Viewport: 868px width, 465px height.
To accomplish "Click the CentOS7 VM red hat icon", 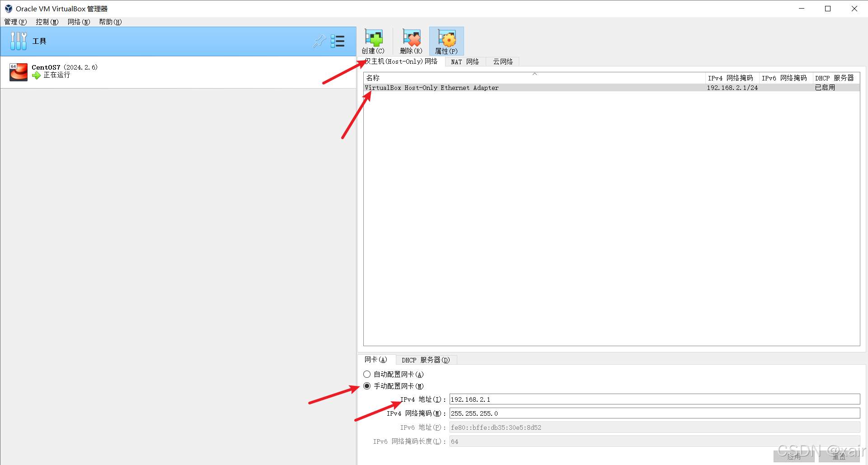I will (x=19, y=72).
